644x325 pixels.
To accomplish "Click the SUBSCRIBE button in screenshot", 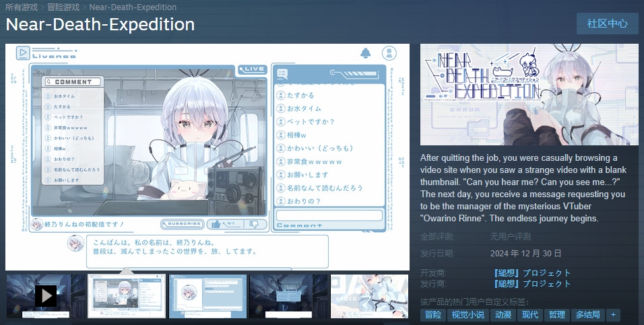I will click(183, 224).
